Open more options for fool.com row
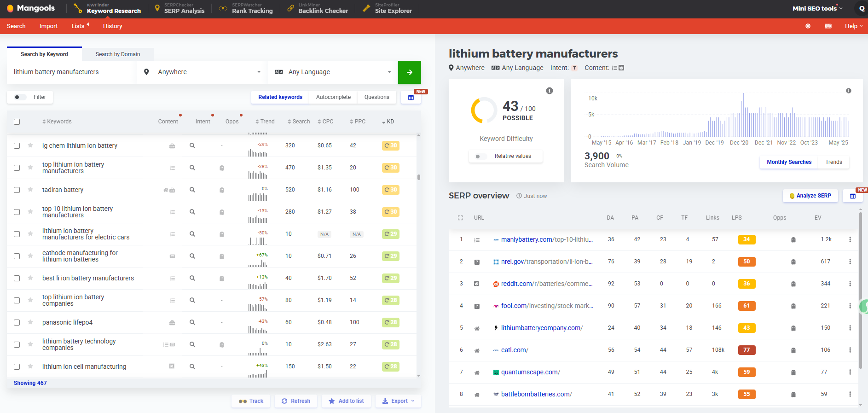This screenshot has width=868, height=413. click(x=850, y=306)
